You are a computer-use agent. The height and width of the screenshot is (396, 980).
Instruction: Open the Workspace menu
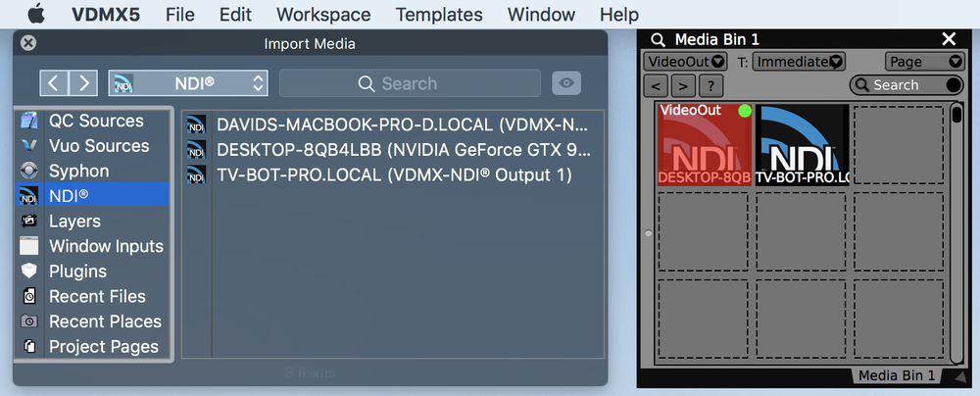tap(323, 15)
